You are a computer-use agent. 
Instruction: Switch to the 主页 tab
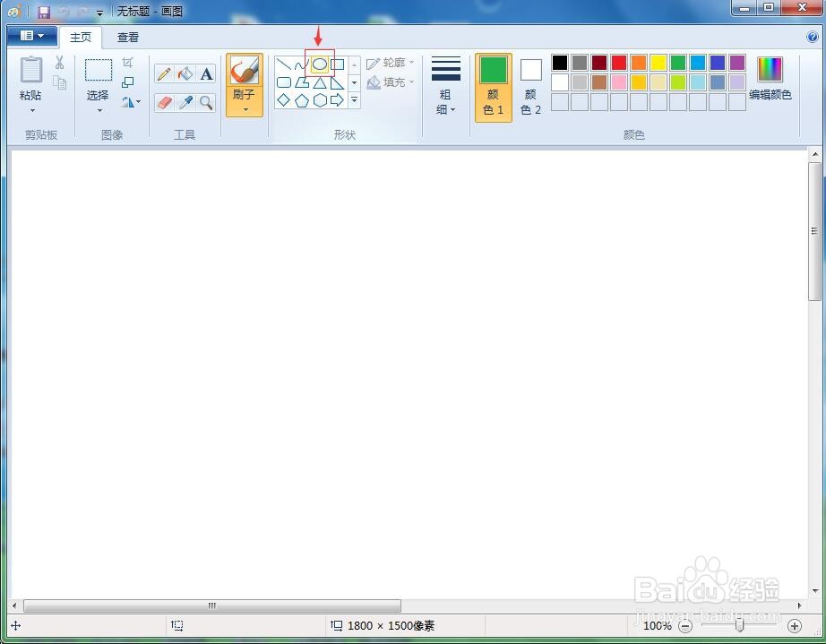[81, 38]
